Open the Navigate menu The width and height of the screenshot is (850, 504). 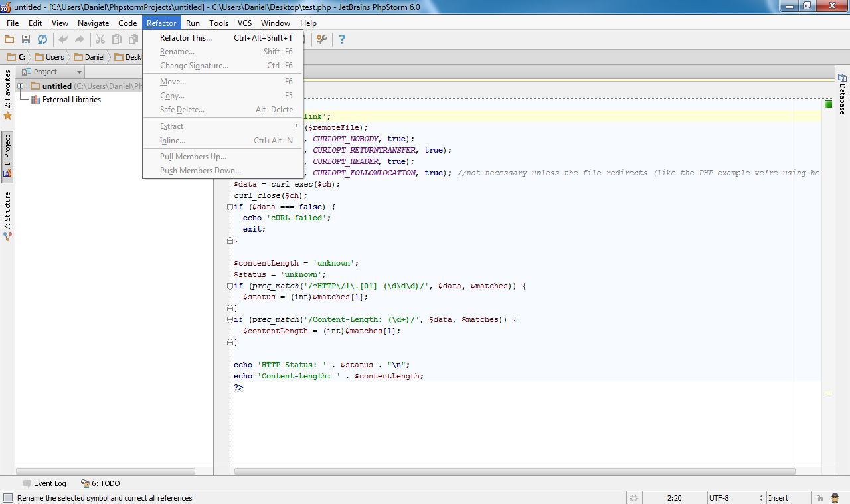pyautogui.click(x=93, y=23)
